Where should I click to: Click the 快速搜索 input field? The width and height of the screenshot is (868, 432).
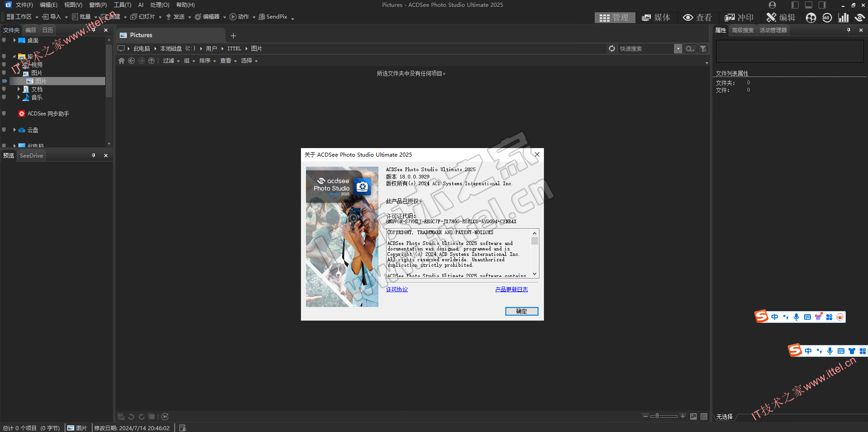click(645, 48)
